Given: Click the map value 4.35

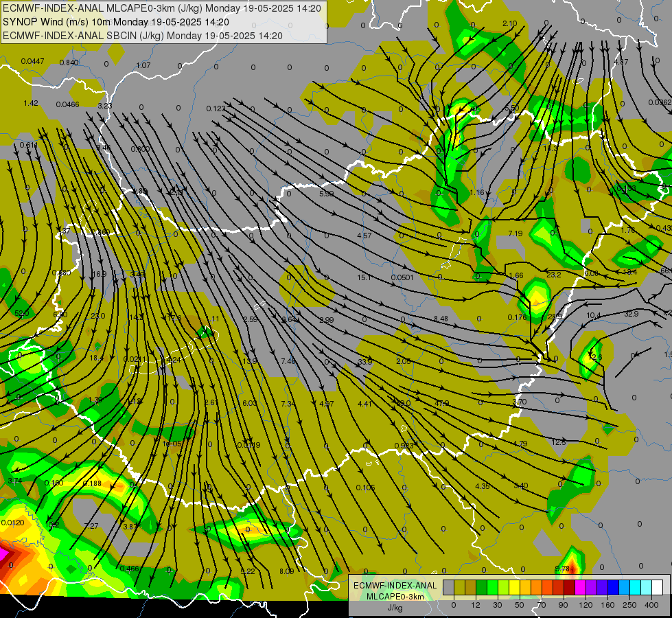Looking at the screenshot, I should (x=482, y=486).
